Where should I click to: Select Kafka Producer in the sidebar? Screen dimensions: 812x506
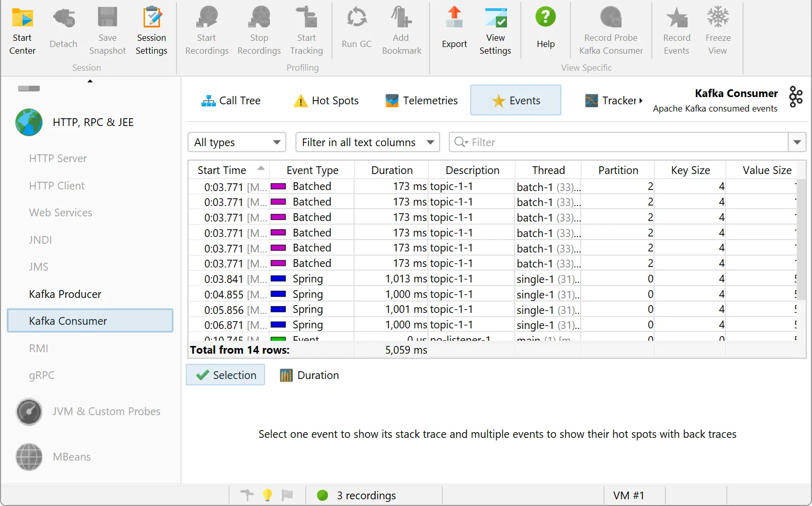coord(65,294)
